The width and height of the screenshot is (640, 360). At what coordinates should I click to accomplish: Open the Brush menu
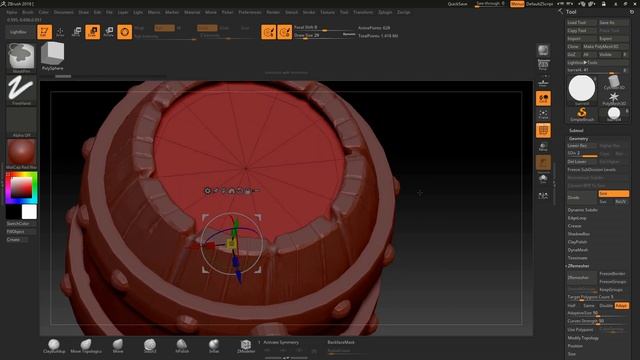tap(28, 12)
